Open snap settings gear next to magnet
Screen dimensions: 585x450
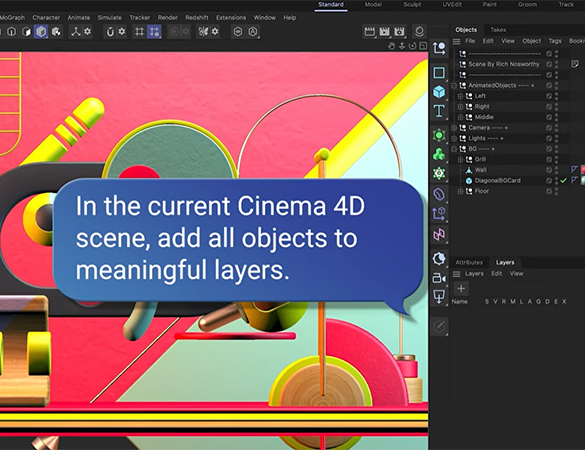122,32
